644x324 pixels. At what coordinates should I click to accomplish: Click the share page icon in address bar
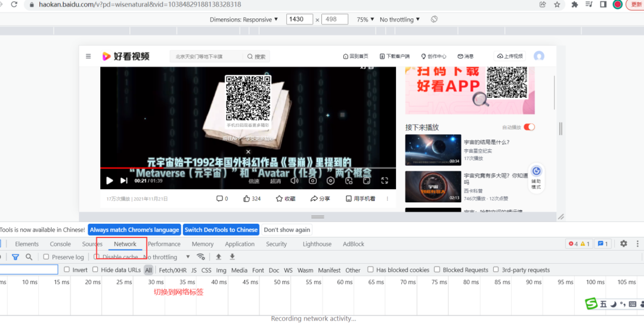tap(543, 5)
